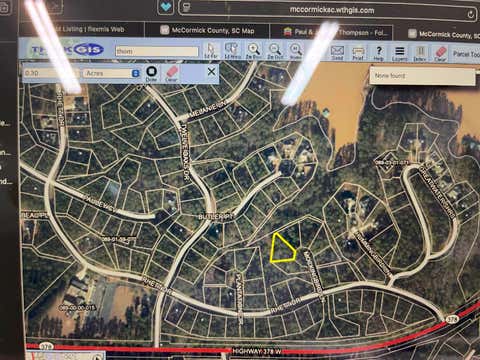Click the Done button in measure bar
This screenshot has width=480, height=360.
coord(151,74)
